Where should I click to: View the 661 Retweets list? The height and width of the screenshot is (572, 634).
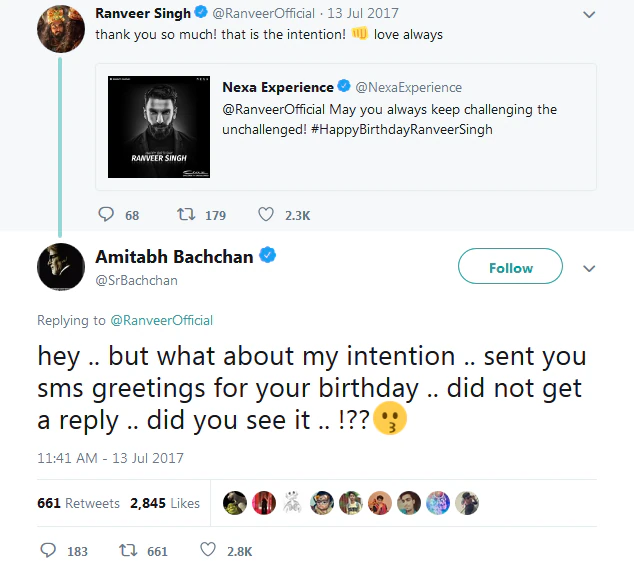click(x=79, y=503)
